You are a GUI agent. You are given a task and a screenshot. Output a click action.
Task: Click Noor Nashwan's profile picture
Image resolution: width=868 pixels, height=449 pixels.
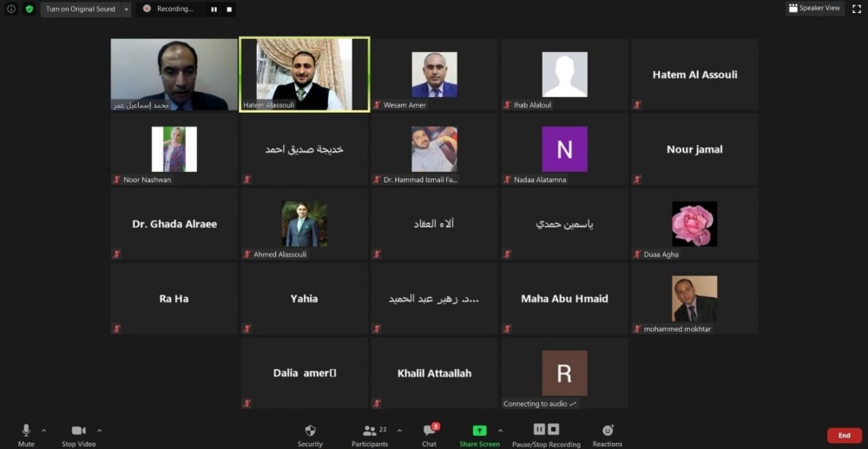tap(174, 149)
